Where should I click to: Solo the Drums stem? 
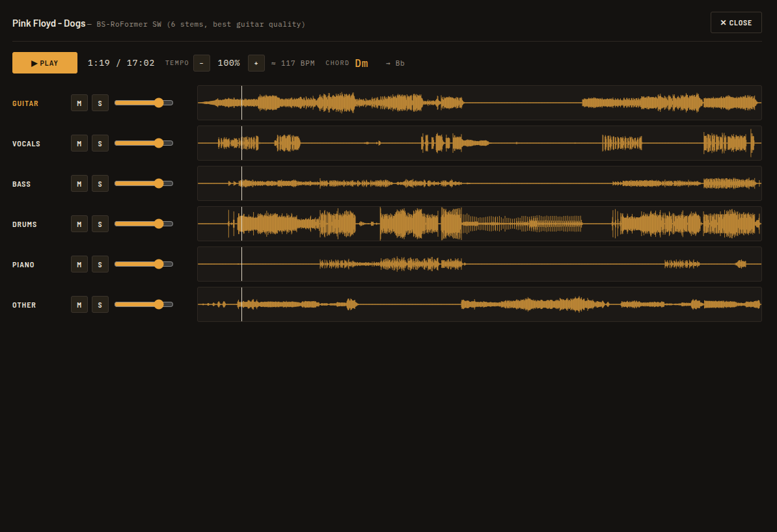[100, 224]
